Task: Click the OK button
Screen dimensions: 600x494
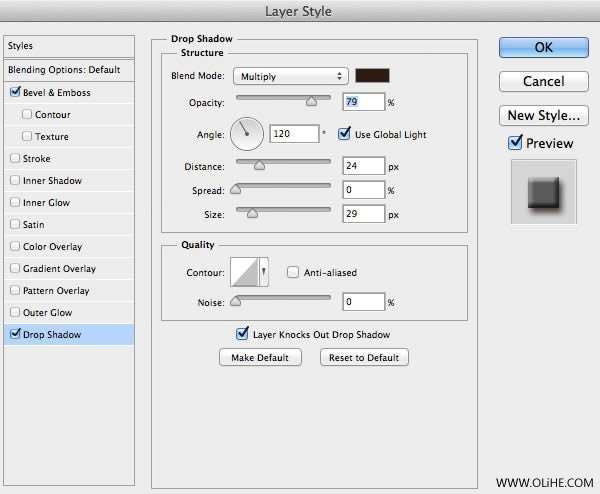Action: (543, 47)
